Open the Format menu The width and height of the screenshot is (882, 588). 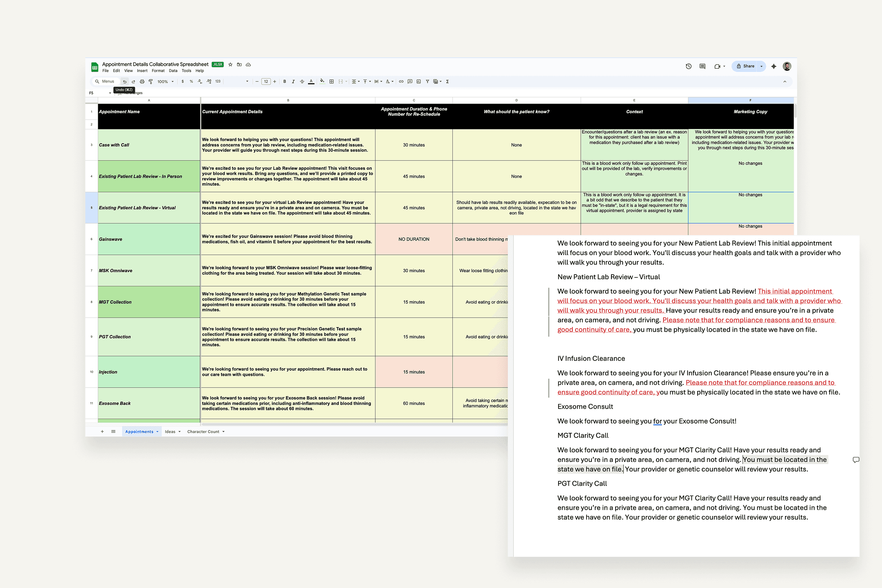158,71
